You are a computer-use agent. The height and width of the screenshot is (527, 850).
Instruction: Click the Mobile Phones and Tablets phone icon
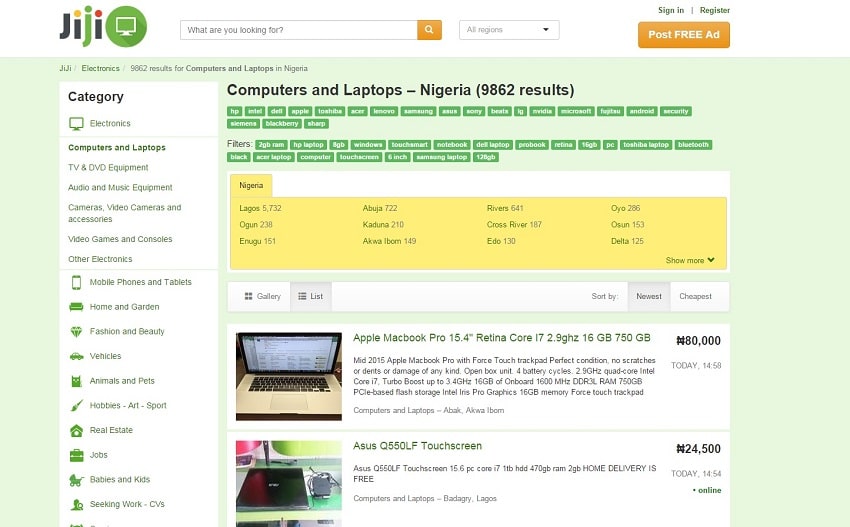tap(76, 282)
